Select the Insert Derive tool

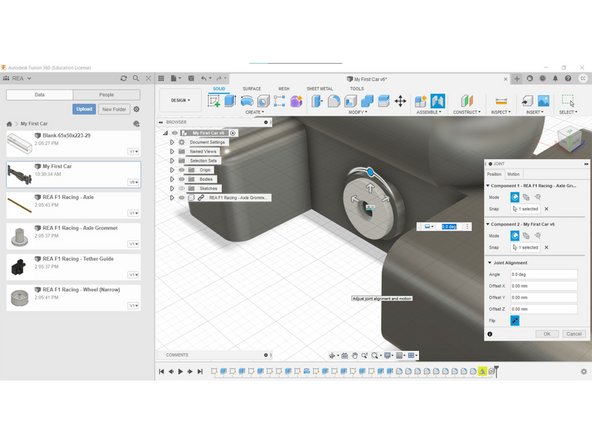point(527,101)
